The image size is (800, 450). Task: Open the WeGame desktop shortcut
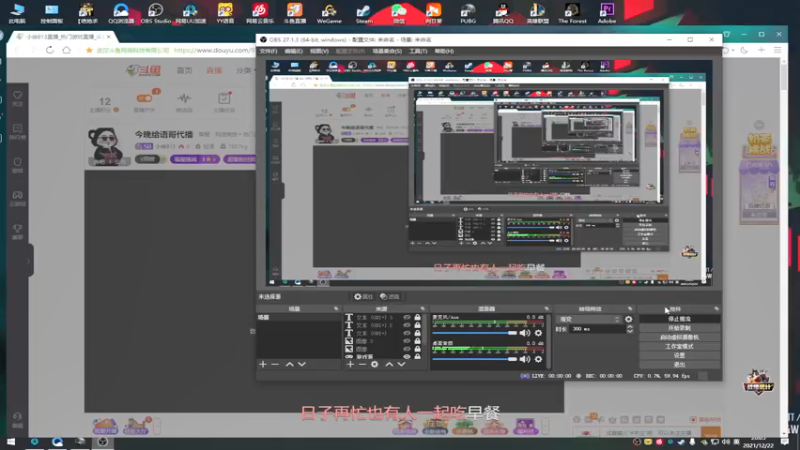tap(329, 13)
